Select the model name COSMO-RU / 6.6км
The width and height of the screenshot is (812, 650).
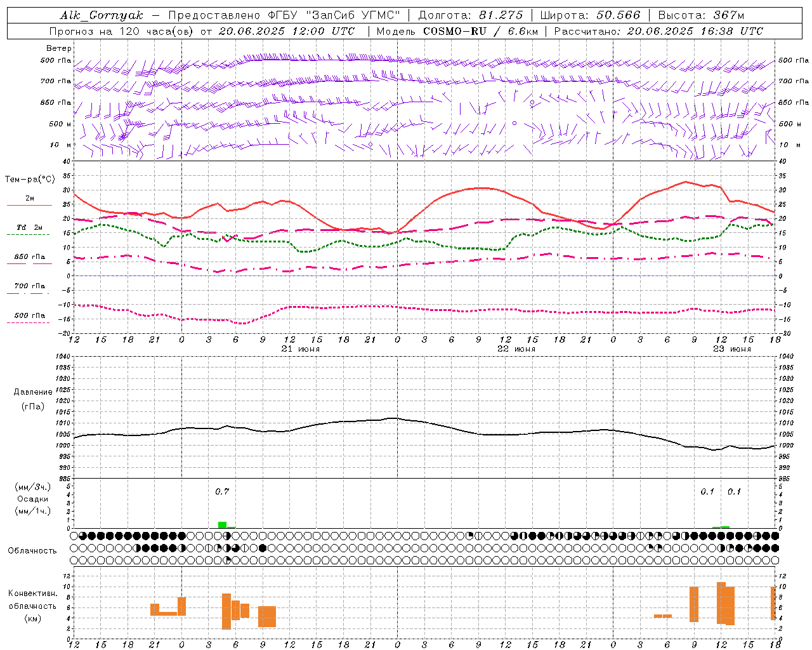480,31
